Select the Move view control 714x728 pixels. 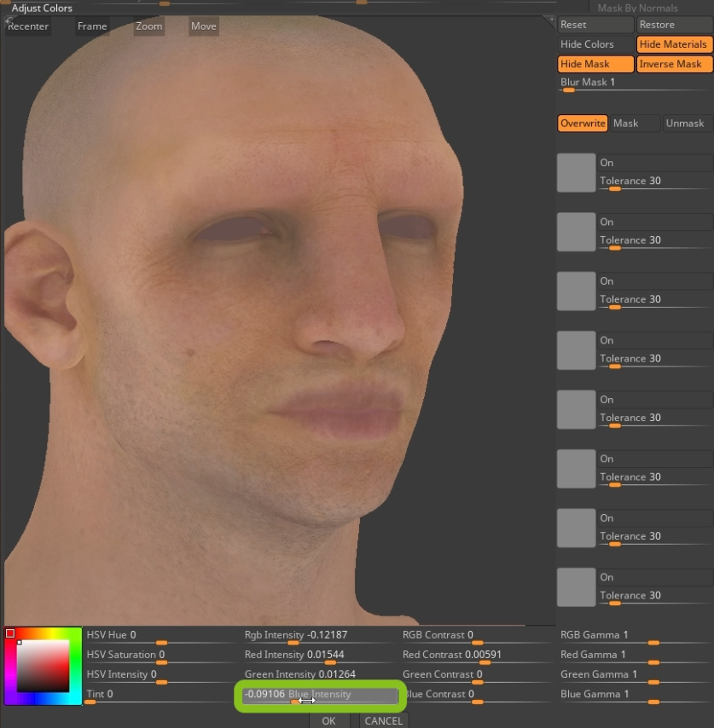coord(204,26)
